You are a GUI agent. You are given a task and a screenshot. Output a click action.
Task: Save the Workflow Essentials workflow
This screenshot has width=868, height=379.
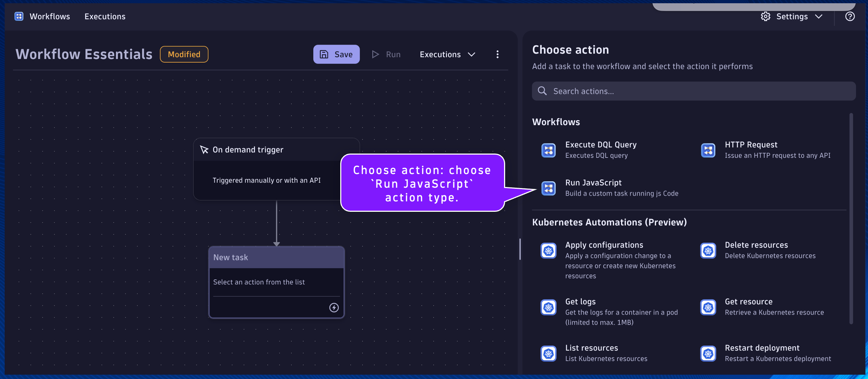point(336,54)
